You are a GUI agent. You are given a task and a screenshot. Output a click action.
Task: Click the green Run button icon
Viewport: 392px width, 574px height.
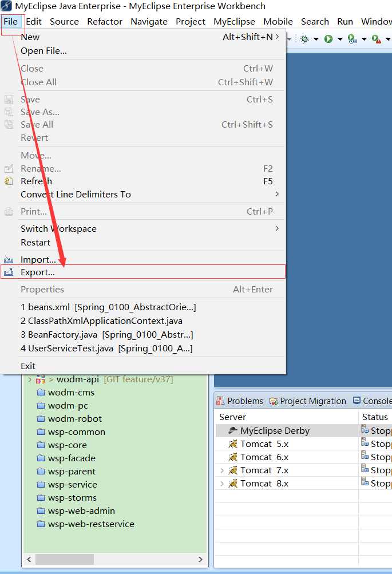328,39
